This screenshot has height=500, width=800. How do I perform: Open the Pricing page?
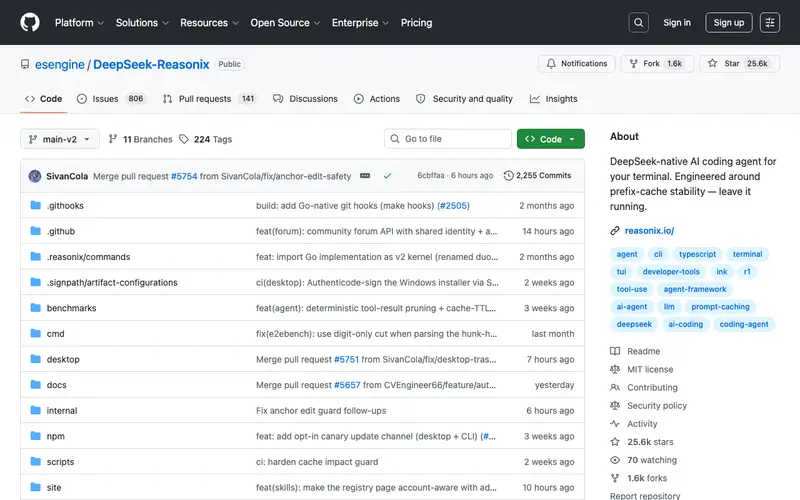[x=416, y=22]
